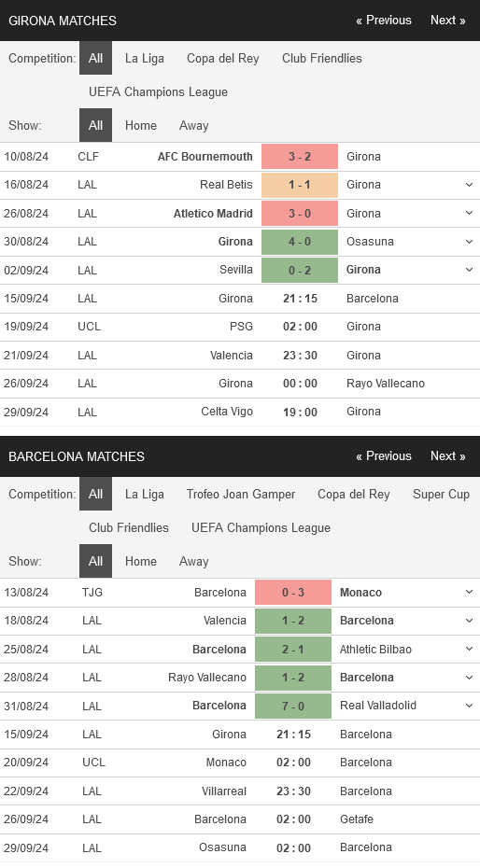Expand the Sevilla 0-2 Girona match chevron
The width and height of the screenshot is (480, 868).
(x=469, y=270)
